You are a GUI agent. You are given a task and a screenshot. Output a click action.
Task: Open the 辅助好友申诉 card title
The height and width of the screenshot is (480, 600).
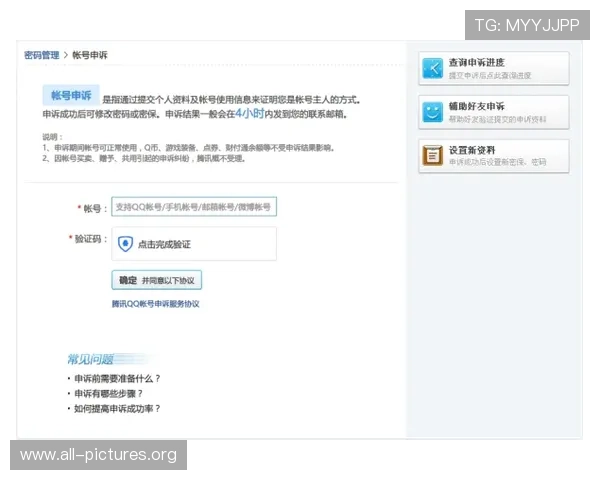coord(476,106)
